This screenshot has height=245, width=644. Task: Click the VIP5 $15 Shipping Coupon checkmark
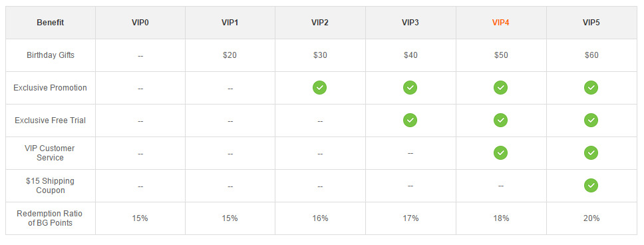pyautogui.click(x=591, y=185)
